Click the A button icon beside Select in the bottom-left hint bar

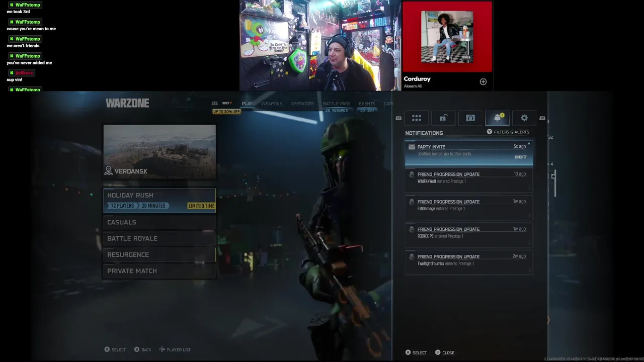(x=107, y=349)
